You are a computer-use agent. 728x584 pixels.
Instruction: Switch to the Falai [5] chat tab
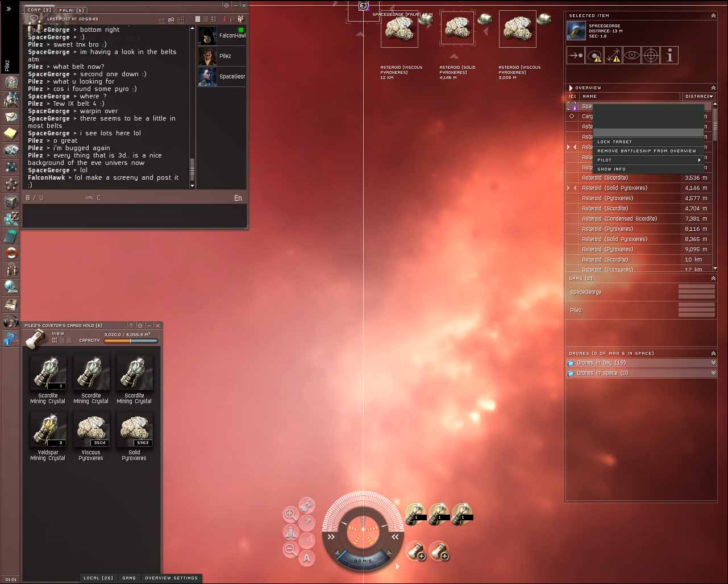point(72,10)
